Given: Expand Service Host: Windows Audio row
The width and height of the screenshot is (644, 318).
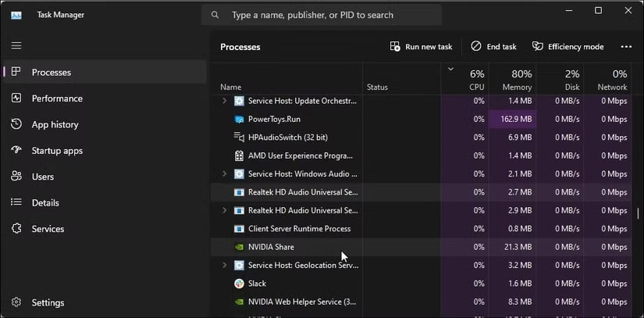Looking at the screenshot, I should coord(225,173).
